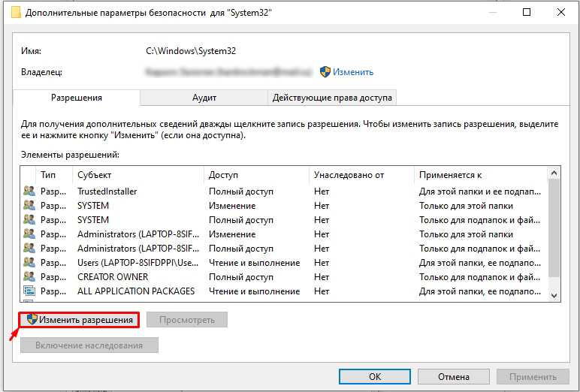Click the package icon of ALL APPLICATION PACKAGES
The height and width of the screenshot is (392, 580).
click(29, 291)
